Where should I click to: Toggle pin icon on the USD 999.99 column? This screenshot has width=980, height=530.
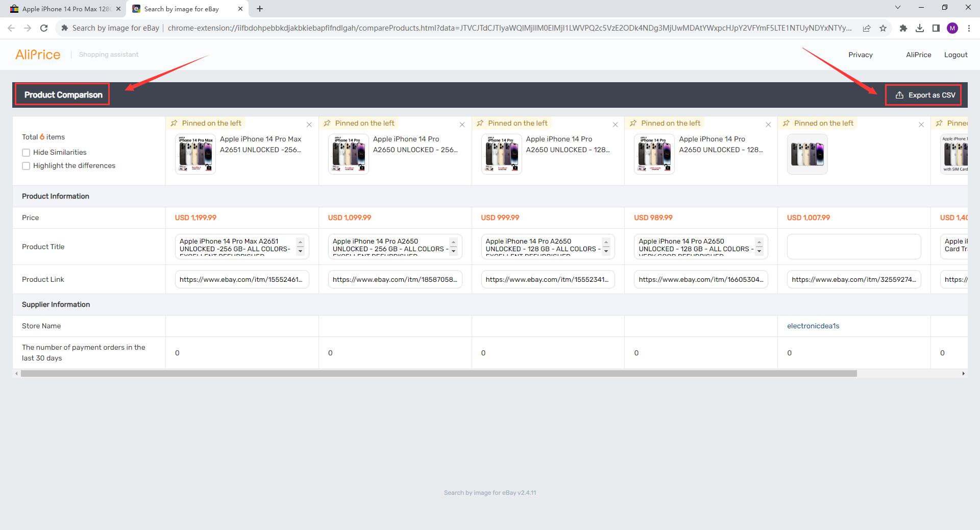point(480,123)
